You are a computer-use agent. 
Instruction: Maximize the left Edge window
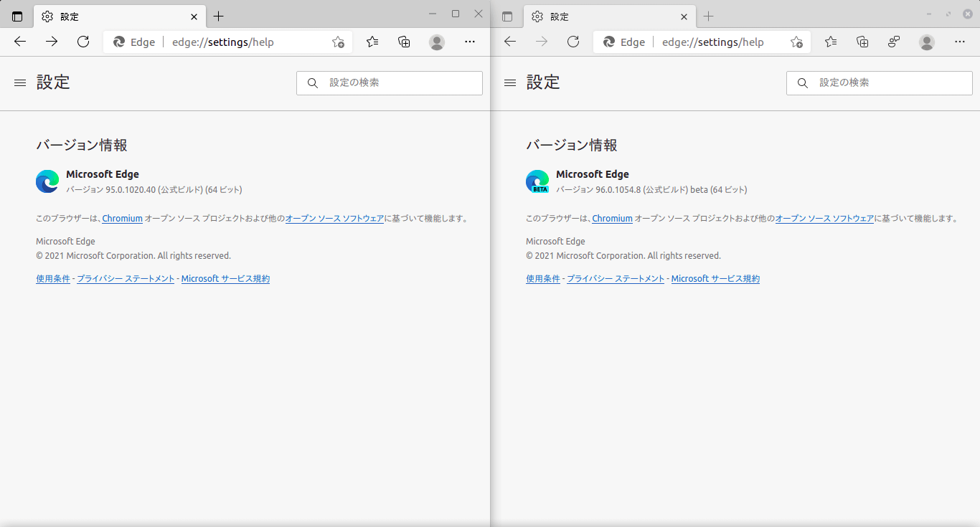click(455, 14)
